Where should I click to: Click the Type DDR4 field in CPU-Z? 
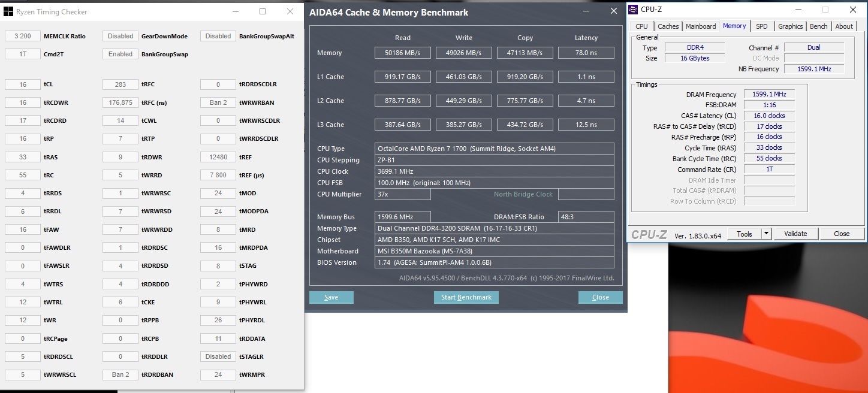(695, 48)
